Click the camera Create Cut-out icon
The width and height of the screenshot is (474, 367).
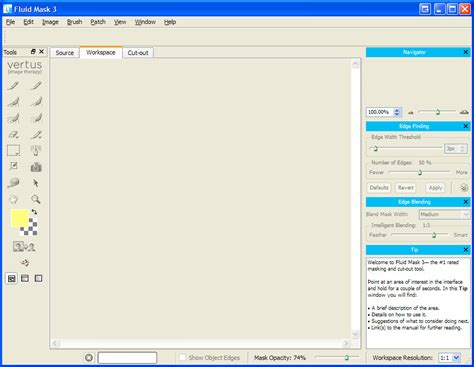coord(36,167)
